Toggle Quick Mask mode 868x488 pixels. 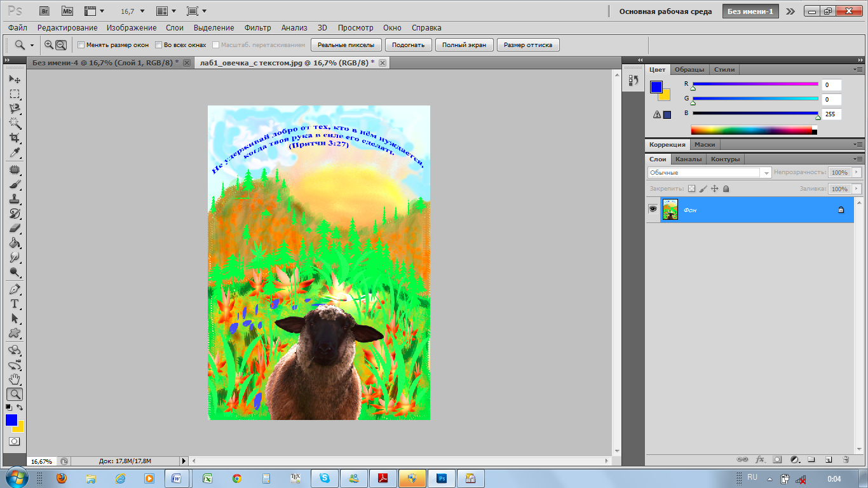(15, 441)
